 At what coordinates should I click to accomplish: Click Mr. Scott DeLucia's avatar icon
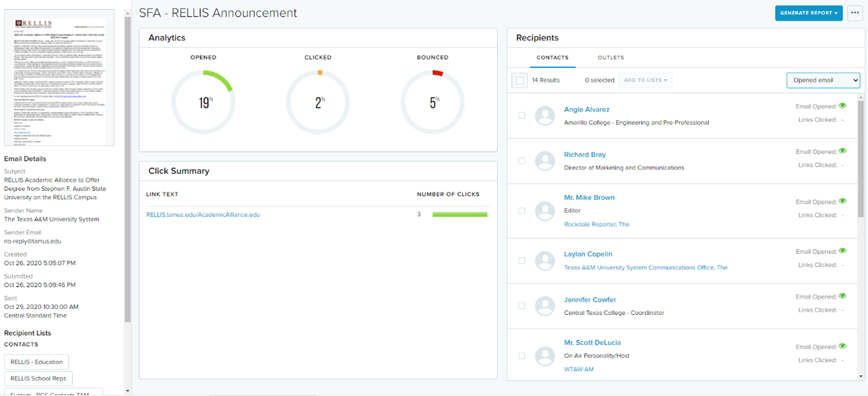coord(545,356)
